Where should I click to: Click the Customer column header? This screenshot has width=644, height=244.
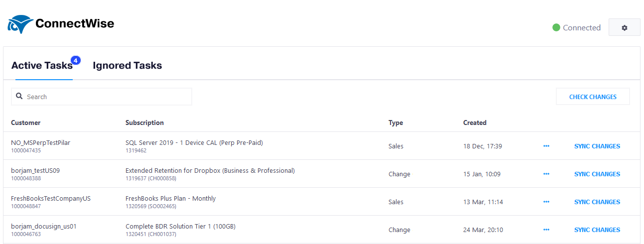[26, 122]
